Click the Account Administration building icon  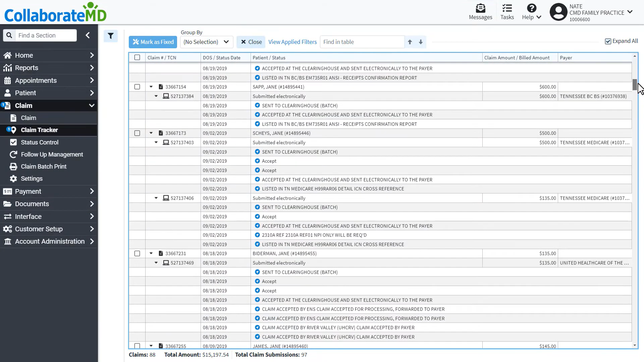[x=7, y=241]
